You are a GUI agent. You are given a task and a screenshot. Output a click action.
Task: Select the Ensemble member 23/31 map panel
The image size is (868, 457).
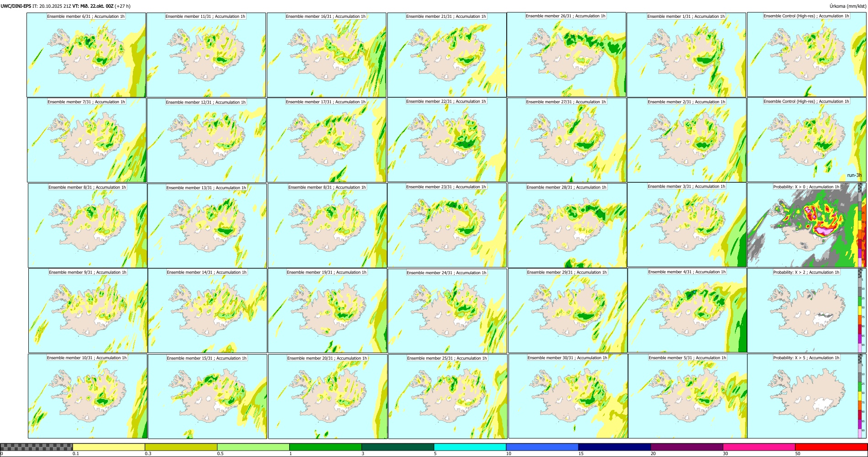tap(447, 225)
